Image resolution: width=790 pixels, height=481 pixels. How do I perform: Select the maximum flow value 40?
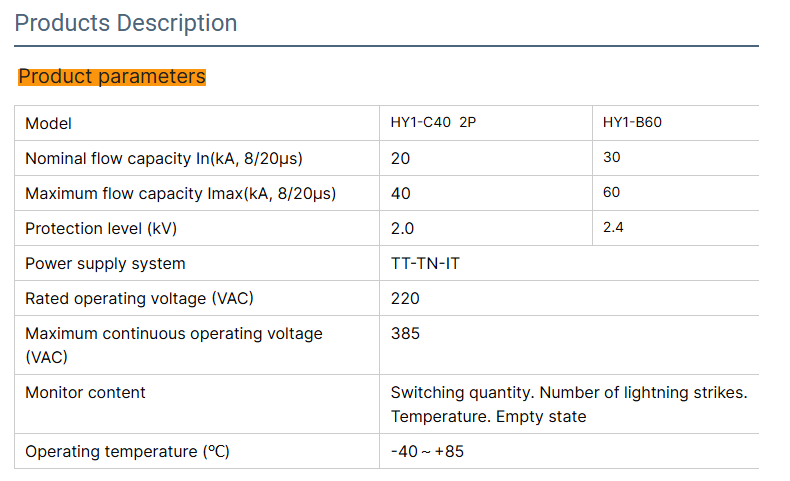click(401, 193)
